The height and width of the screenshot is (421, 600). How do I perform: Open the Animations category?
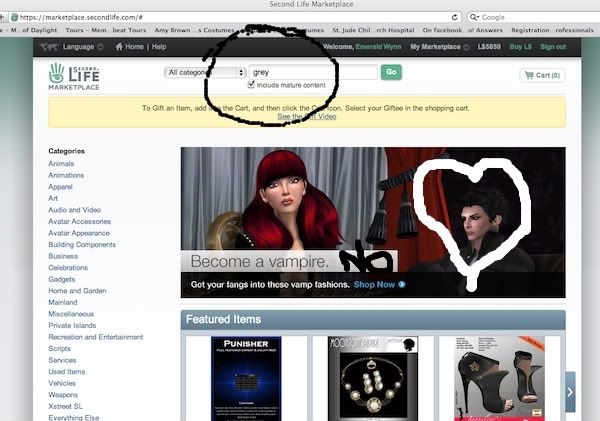(x=66, y=175)
